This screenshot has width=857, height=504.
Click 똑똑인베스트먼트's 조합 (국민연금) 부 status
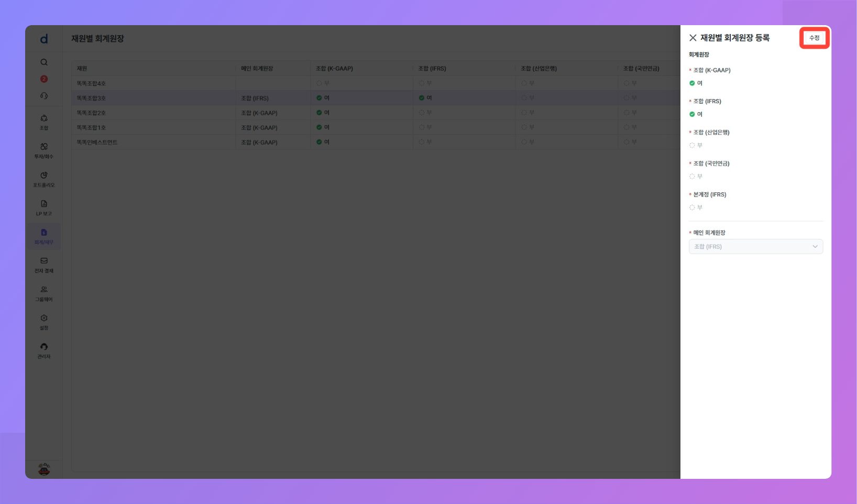point(630,142)
